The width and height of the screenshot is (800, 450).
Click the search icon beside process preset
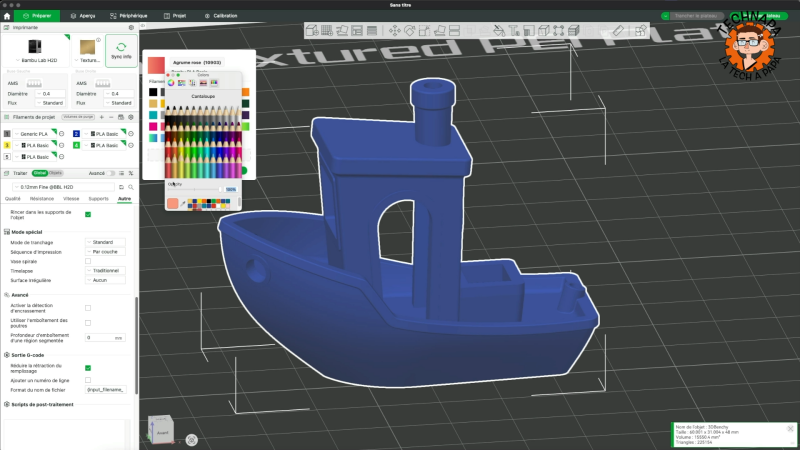131,187
